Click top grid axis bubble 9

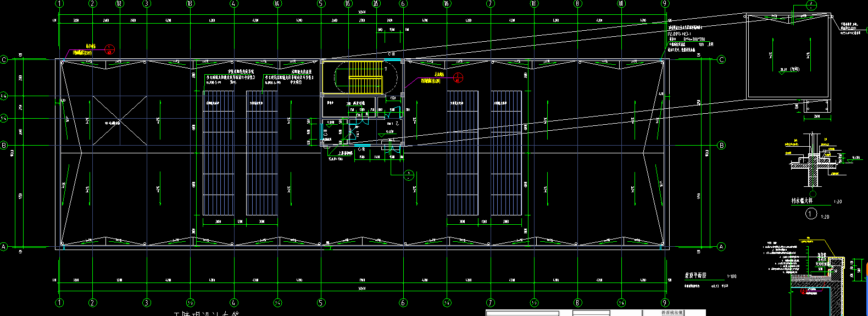665,4
